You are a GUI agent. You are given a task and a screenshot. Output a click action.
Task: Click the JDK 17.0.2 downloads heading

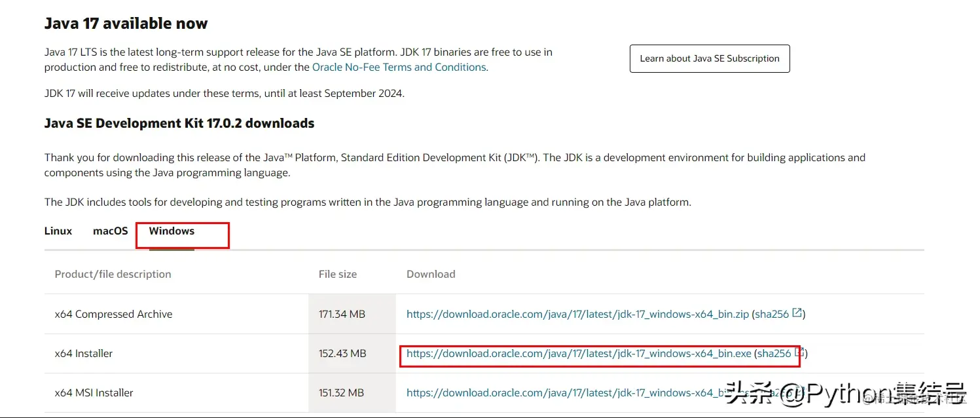[x=179, y=123]
